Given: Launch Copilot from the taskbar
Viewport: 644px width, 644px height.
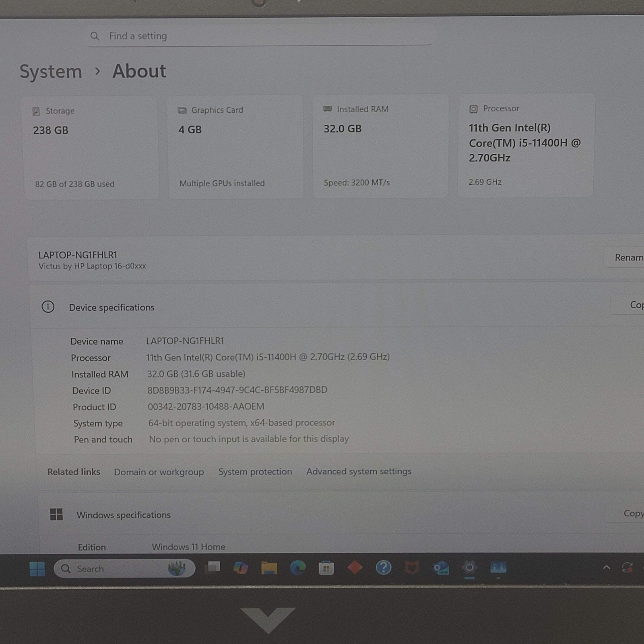Looking at the screenshot, I should pos(241,568).
